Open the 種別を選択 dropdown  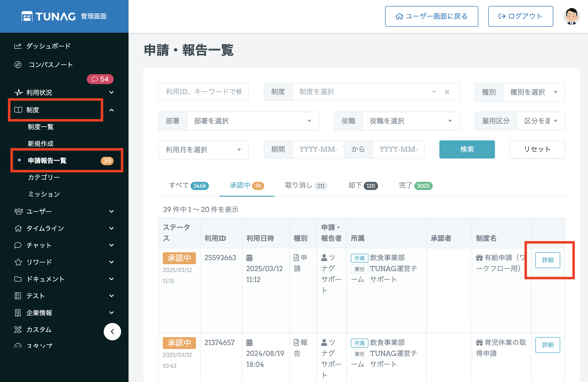[x=533, y=92]
